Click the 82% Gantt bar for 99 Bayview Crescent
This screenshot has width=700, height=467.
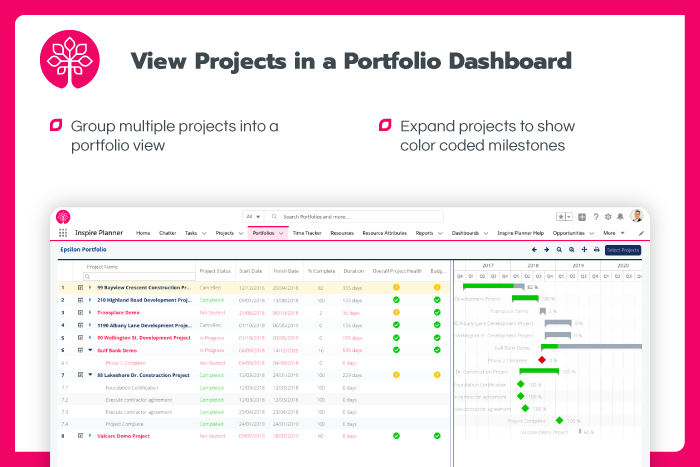[x=493, y=287]
